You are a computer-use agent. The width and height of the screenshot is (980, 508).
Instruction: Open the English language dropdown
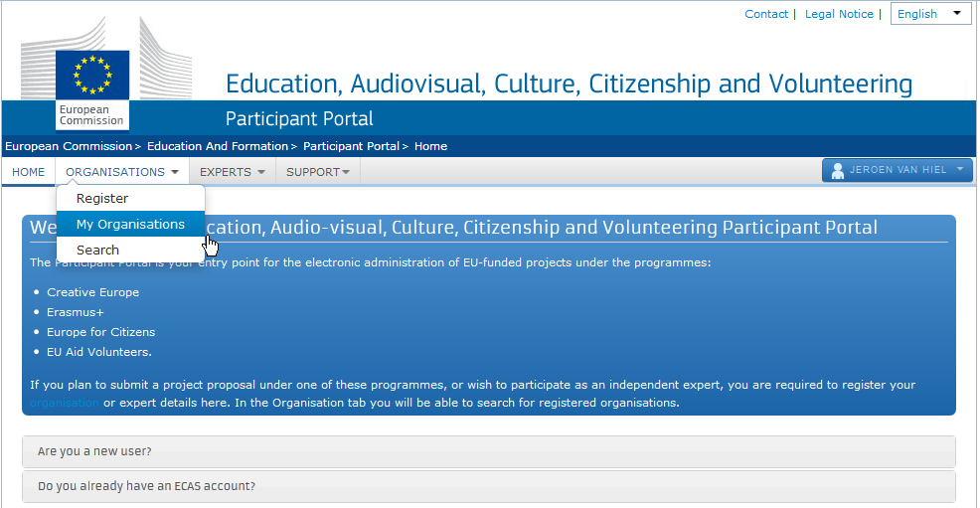[930, 14]
